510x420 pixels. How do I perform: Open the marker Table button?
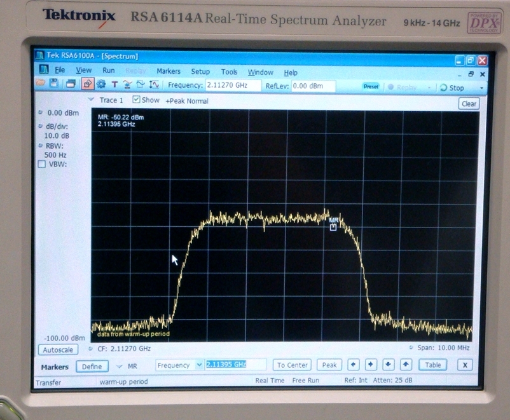point(433,365)
